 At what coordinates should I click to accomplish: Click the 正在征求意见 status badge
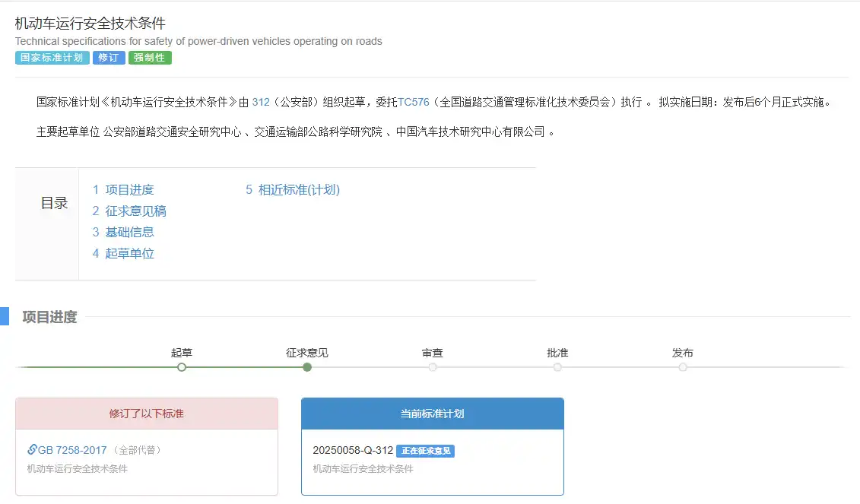click(426, 450)
